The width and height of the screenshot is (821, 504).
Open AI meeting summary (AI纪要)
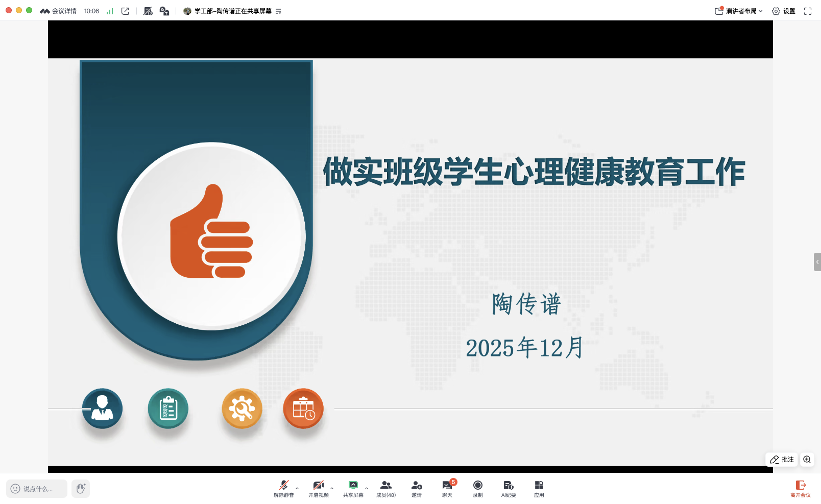(508, 488)
